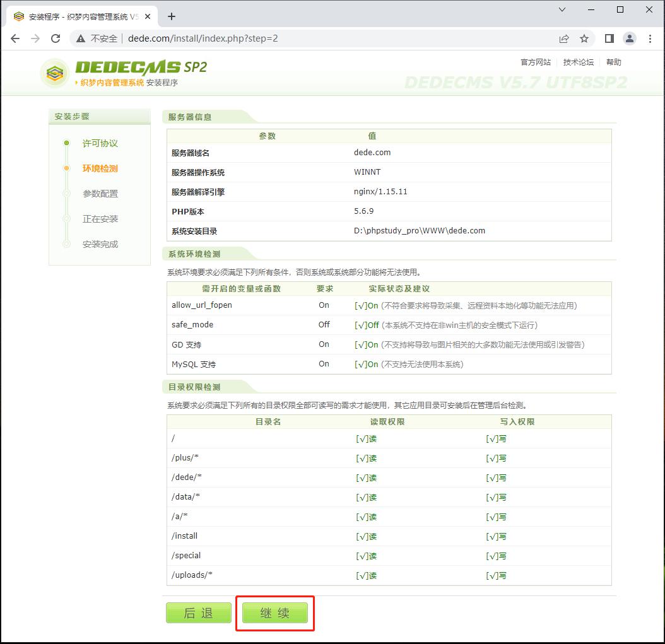Click the WINNT operating system value
Screen dimensions: 665x644
pos(367,172)
